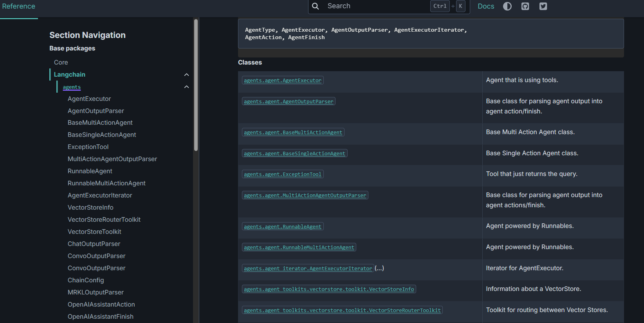The image size is (644, 323).
Task: Open OpenAIAssistantFinish sidebar entry
Action: [101, 317]
